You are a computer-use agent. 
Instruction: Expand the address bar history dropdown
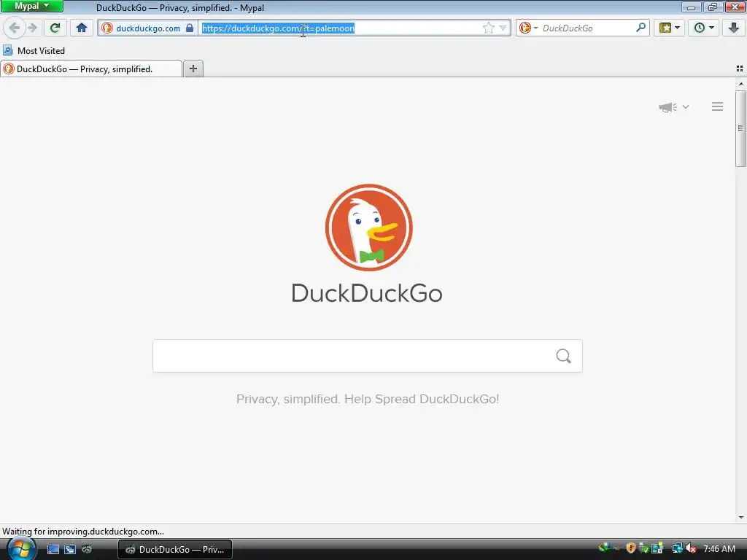pos(503,28)
